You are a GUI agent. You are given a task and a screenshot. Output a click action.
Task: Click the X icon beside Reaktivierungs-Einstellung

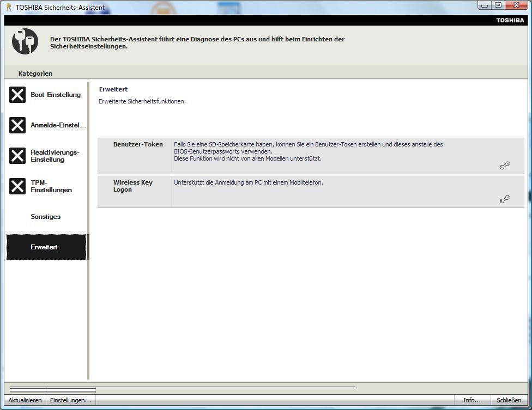[17, 156]
